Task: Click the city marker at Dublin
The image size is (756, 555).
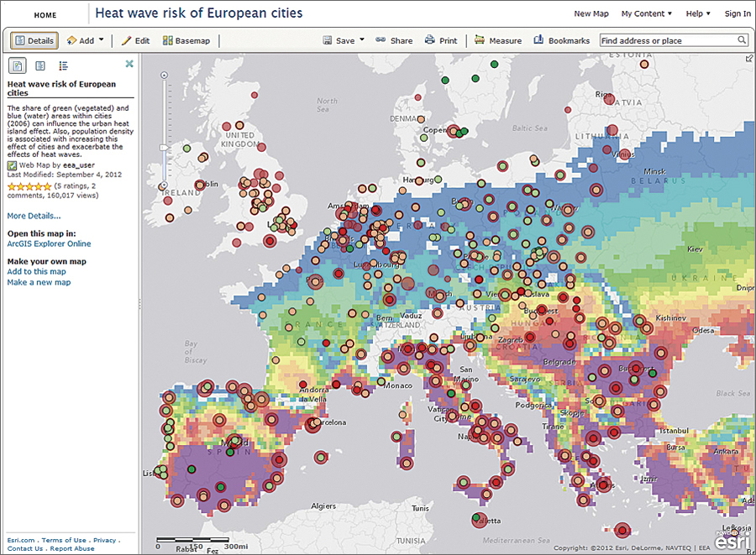Action: [x=200, y=185]
